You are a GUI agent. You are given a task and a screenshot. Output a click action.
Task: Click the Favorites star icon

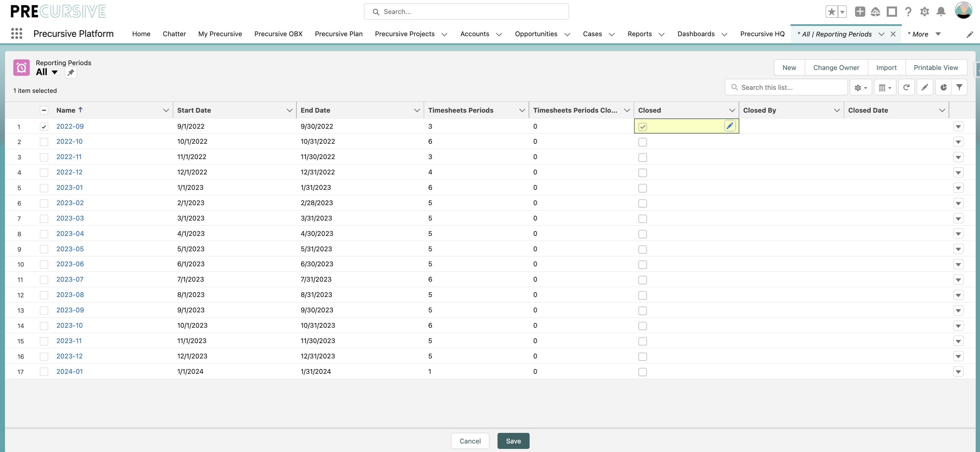point(831,12)
